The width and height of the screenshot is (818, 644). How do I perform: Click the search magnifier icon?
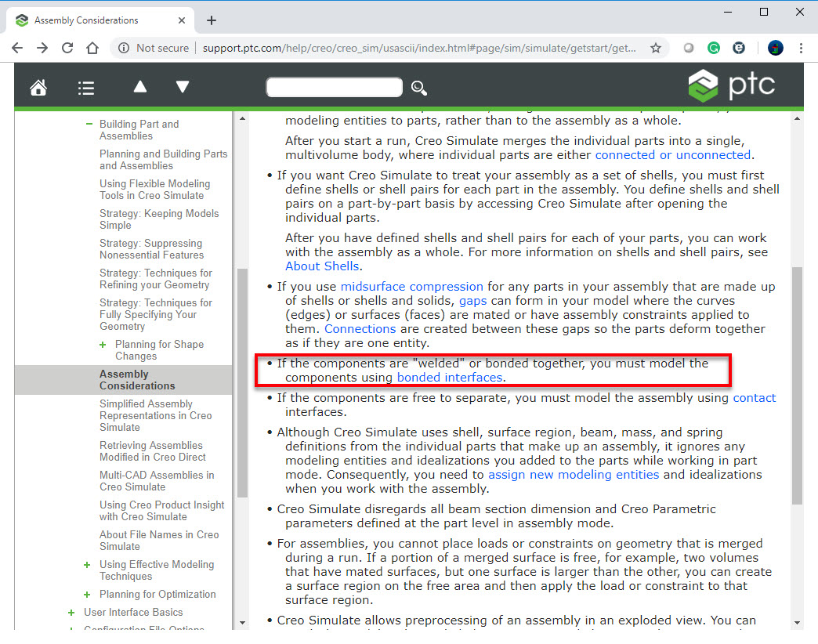[x=419, y=88]
